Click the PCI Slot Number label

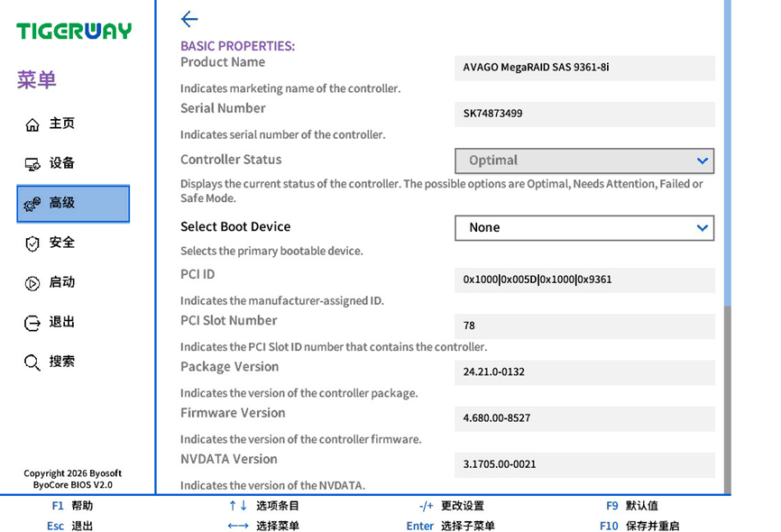(x=229, y=320)
